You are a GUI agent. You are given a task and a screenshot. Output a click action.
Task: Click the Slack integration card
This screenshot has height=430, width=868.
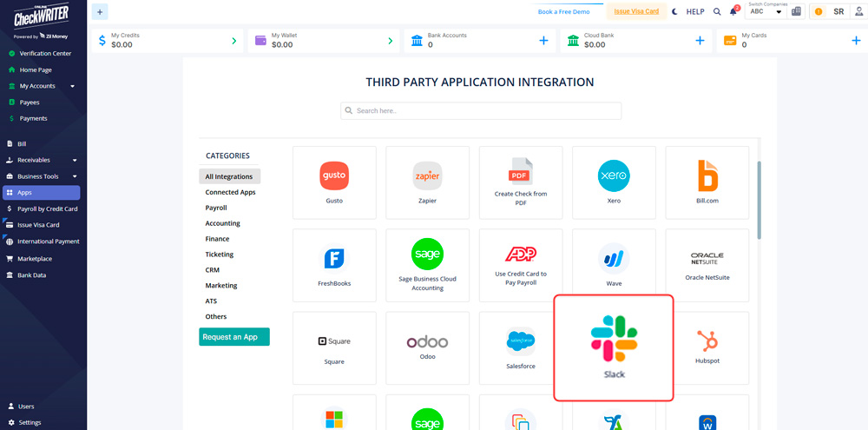pos(614,347)
